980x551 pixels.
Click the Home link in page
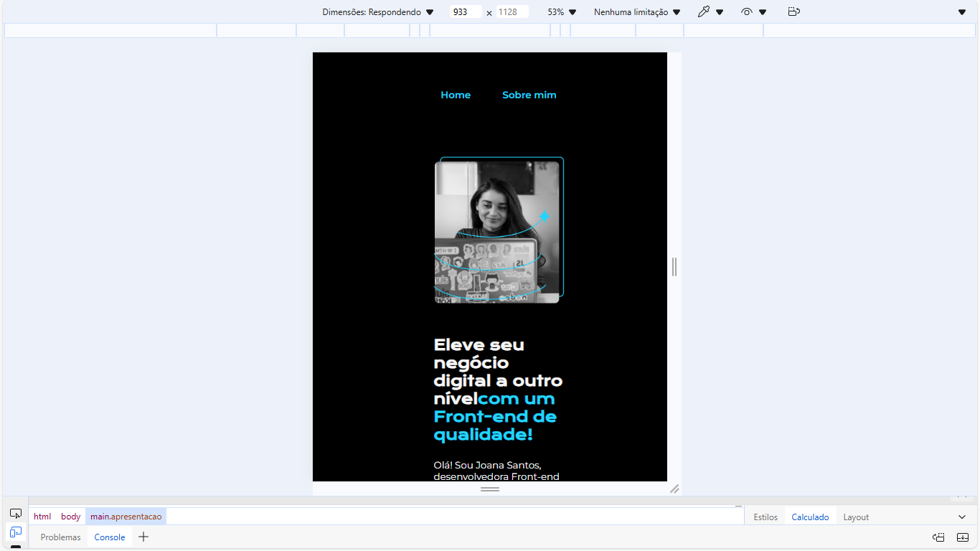coord(456,95)
